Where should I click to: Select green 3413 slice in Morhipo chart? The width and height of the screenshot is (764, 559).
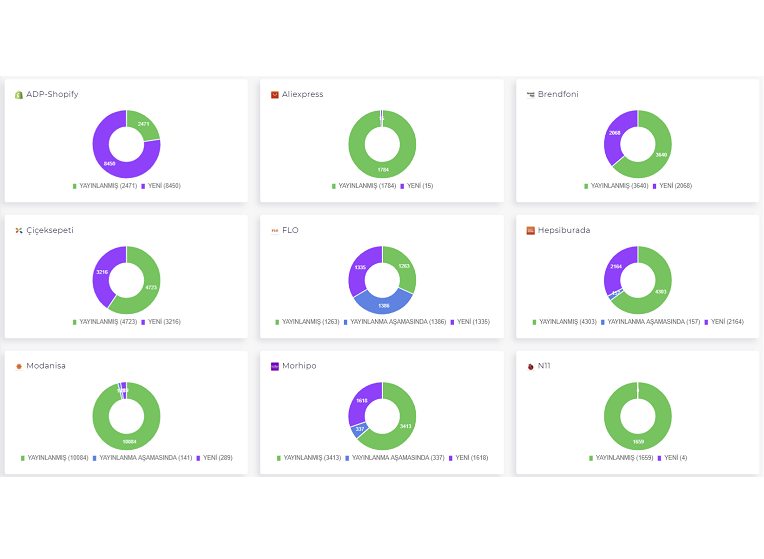click(x=405, y=426)
